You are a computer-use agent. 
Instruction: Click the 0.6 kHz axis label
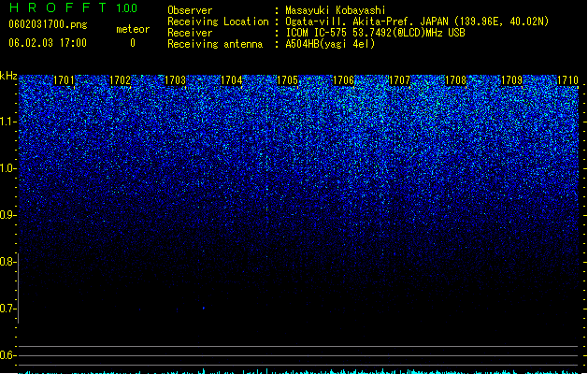click(8, 355)
